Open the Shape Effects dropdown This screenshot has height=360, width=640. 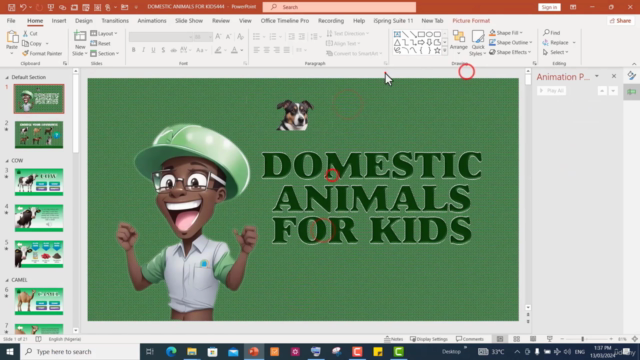[x=510, y=52]
